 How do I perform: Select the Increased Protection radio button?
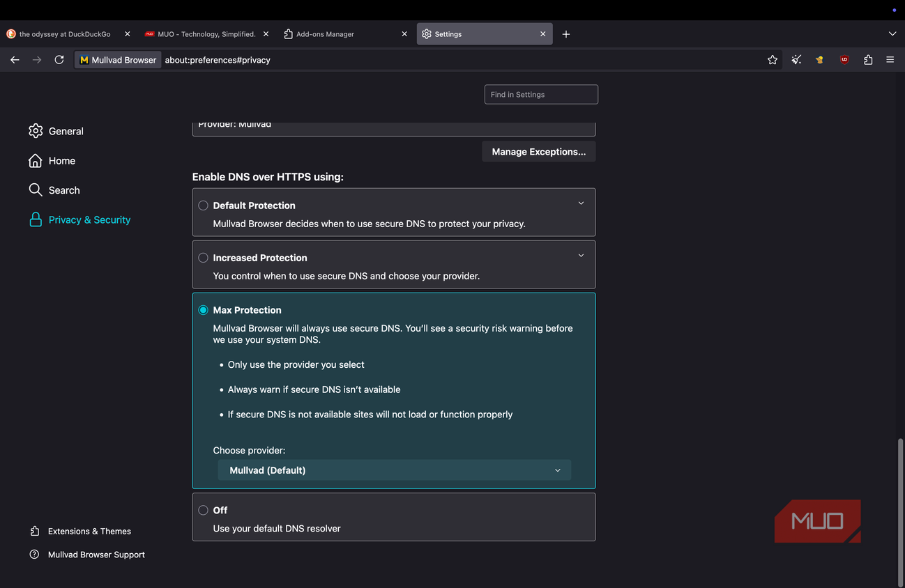coord(203,258)
